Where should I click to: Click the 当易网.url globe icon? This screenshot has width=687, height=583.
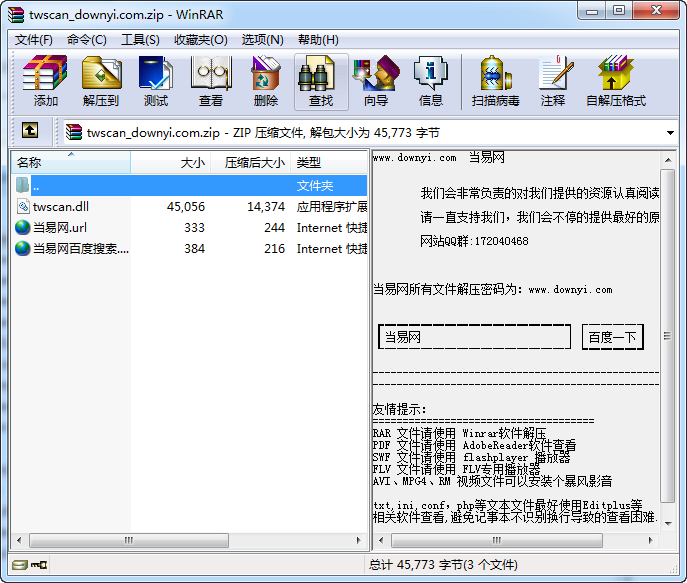point(22,227)
